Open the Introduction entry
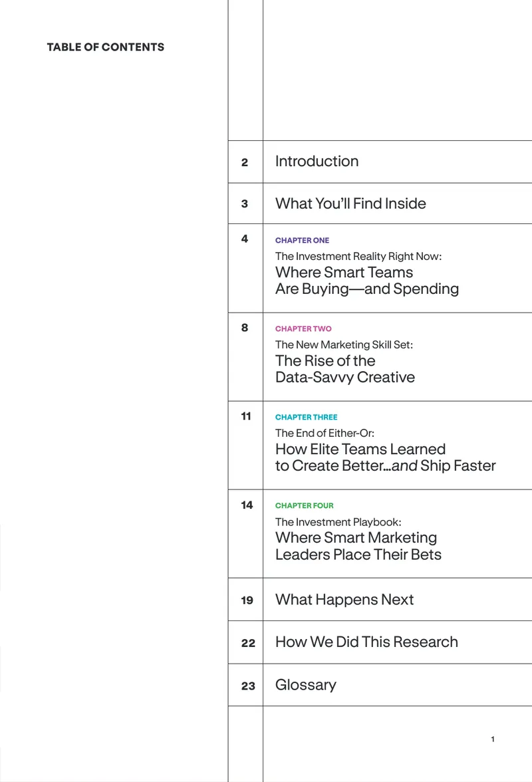Image resolution: width=532 pixels, height=782 pixels. (x=317, y=162)
